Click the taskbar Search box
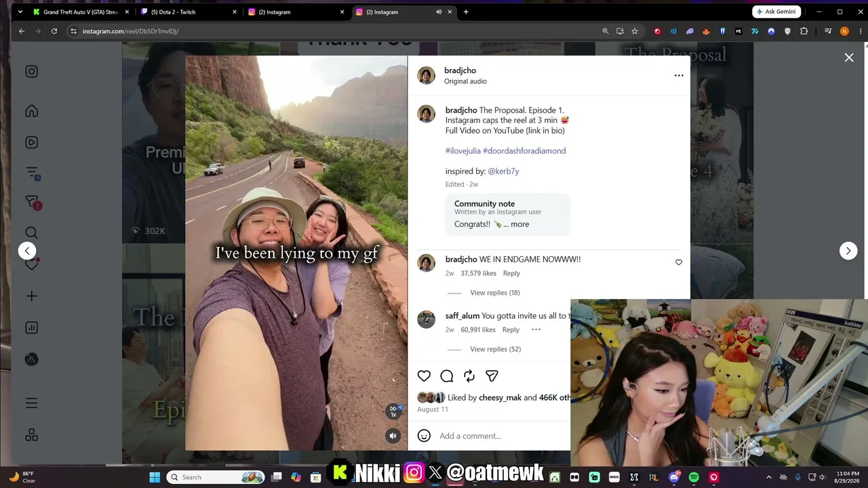The height and width of the screenshot is (488, 868). [216, 477]
